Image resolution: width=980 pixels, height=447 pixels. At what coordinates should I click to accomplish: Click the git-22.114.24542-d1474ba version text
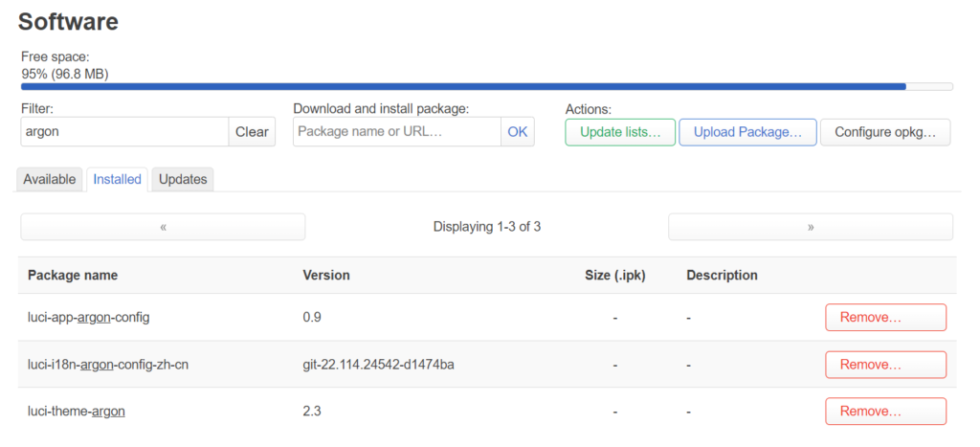click(378, 365)
